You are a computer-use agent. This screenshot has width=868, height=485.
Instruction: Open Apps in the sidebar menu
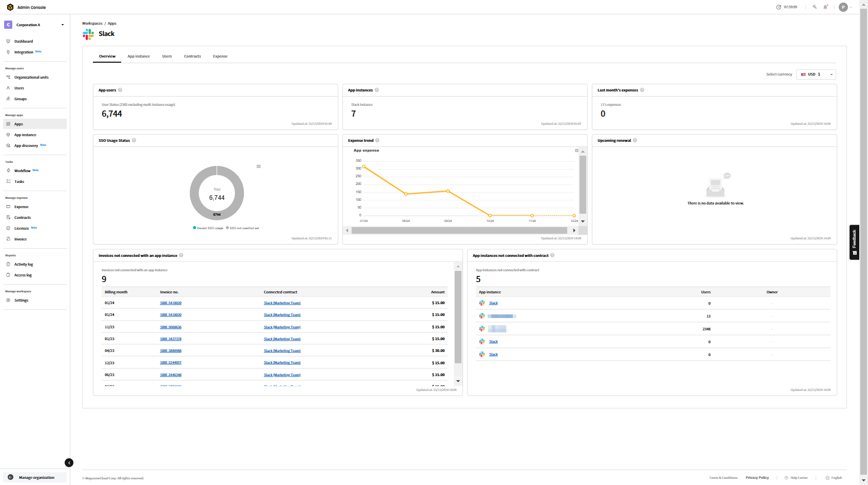[35, 124]
